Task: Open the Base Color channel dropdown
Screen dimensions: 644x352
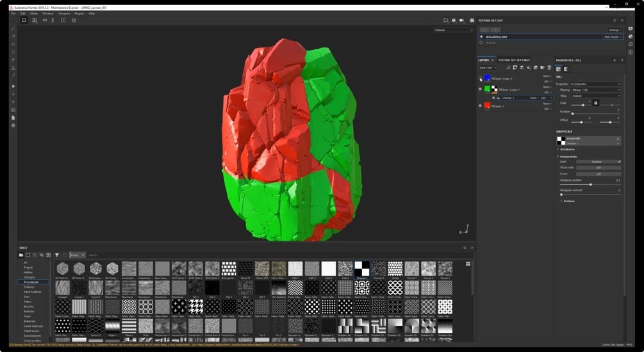Action: click(x=488, y=68)
